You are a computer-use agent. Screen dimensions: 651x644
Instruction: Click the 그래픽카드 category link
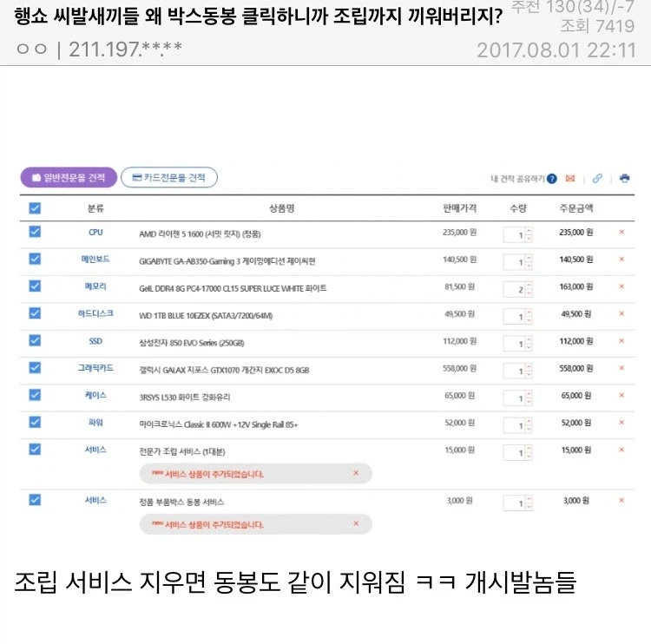coord(95,368)
